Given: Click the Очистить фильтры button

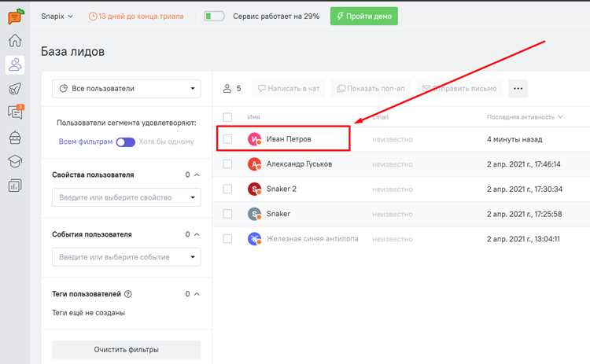Looking at the screenshot, I should coord(127,350).
